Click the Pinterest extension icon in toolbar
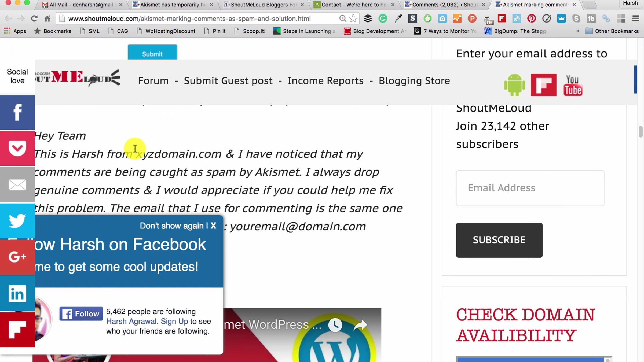Screen dimensions: 644x362 click(531, 19)
